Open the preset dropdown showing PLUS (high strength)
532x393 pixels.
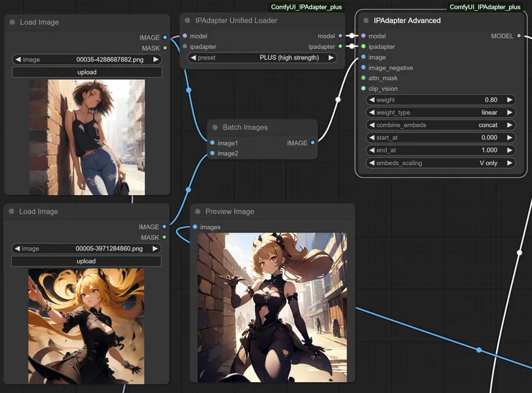(258, 58)
